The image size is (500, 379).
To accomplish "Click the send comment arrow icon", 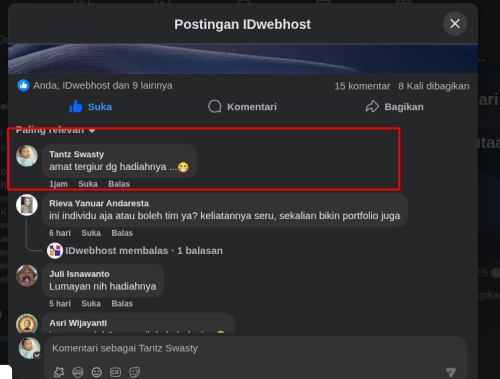I will (451, 372).
